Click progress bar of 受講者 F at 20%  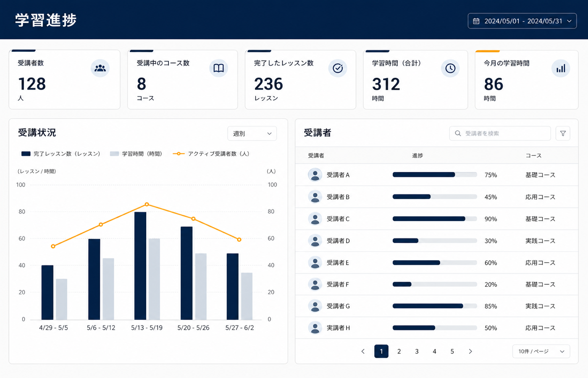tap(435, 284)
